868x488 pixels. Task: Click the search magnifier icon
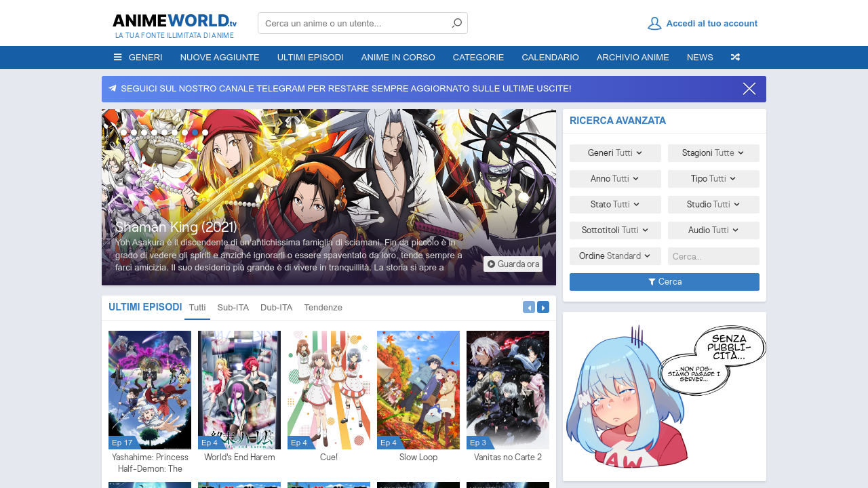point(457,23)
